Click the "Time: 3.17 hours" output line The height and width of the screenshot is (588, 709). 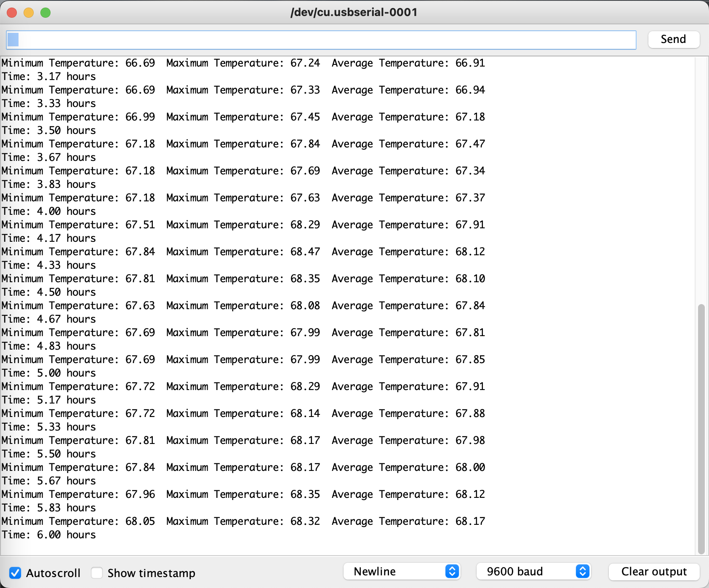click(49, 77)
